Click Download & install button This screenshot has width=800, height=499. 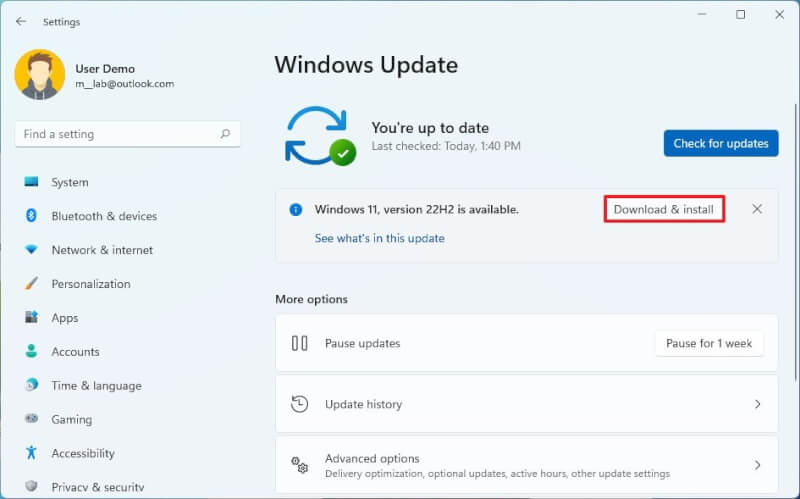[x=664, y=209]
